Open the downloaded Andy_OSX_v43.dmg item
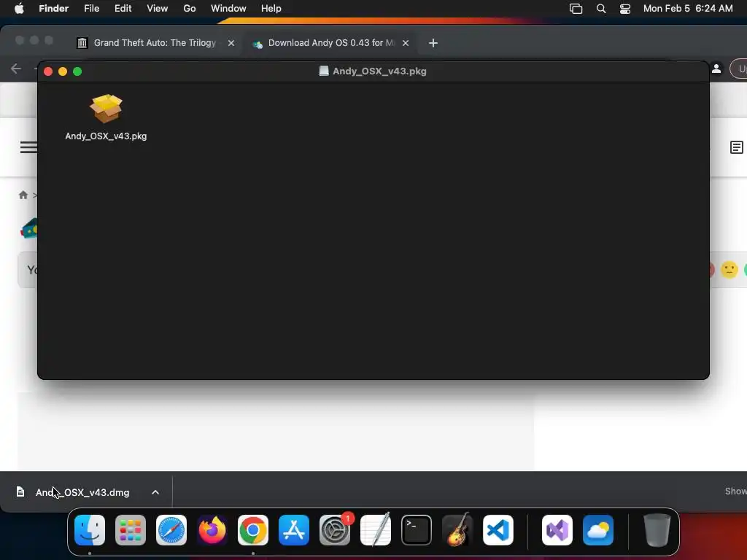The image size is (747, 560). point(82,492)
